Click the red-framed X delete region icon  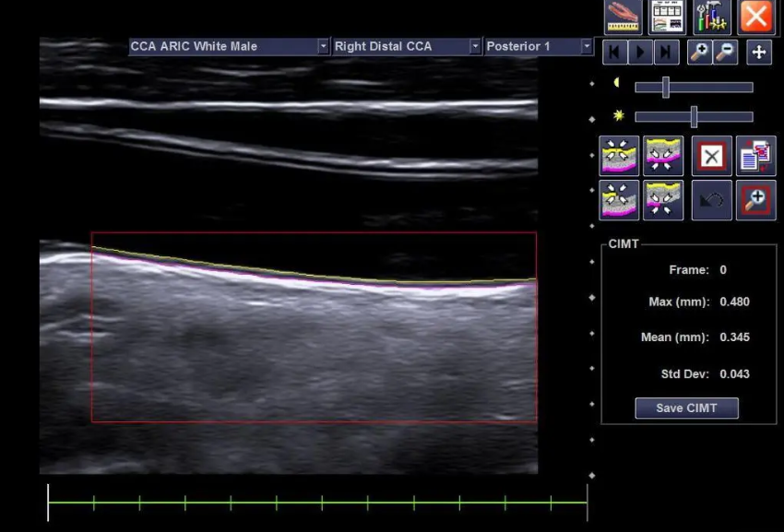coord(711,156)
